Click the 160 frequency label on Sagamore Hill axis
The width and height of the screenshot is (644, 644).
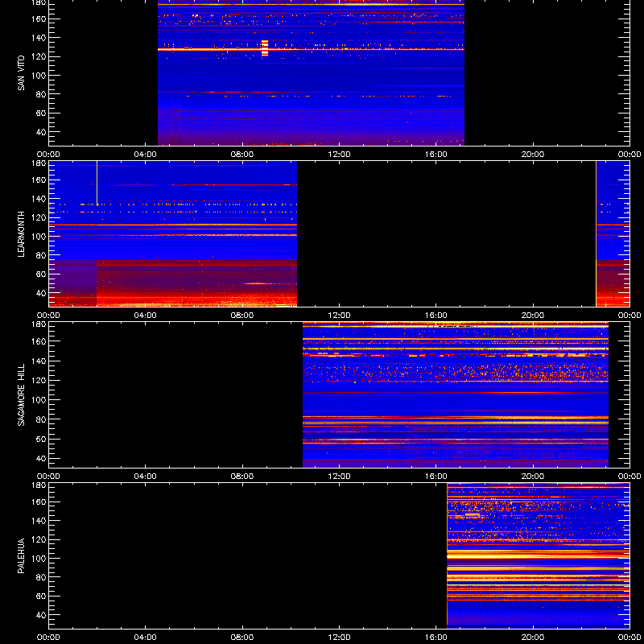click(x=39, y=341)
